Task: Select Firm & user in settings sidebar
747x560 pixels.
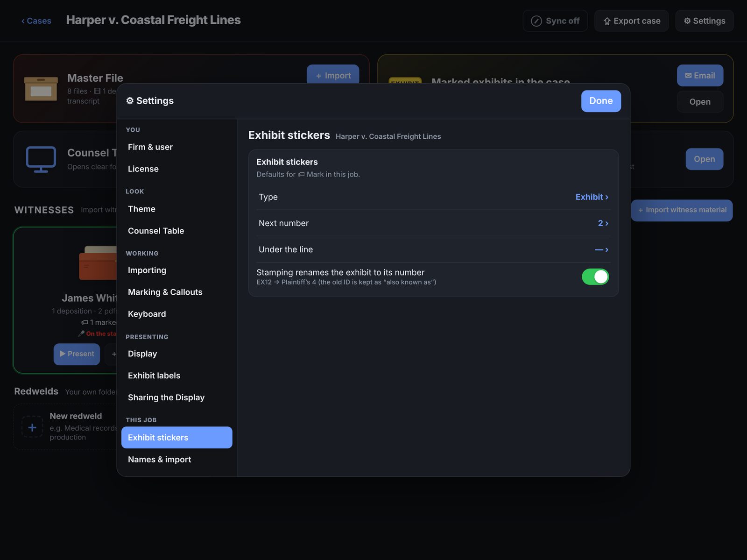Action: pos(176,147)
